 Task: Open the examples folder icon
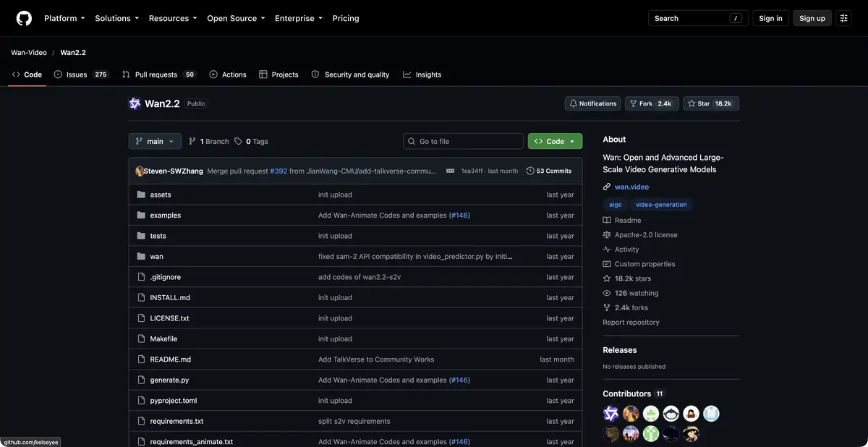coord(141,215)
